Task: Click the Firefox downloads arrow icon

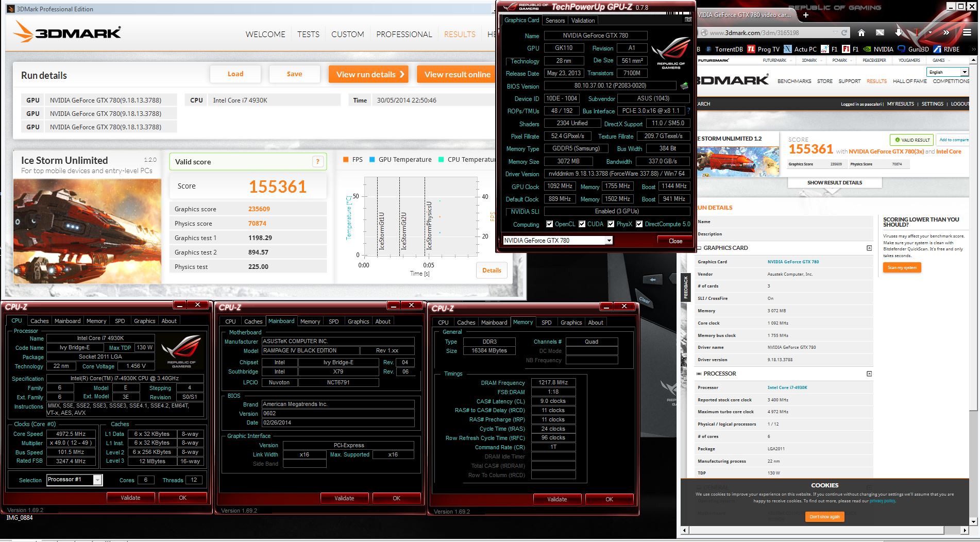Action: (x=899, y=32)
